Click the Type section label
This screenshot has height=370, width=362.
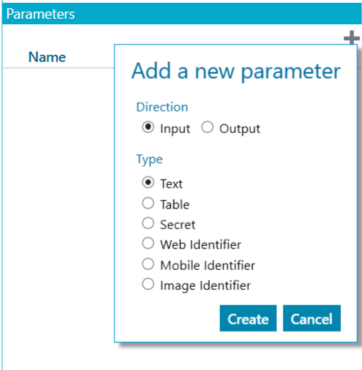[x=149, y=160]
